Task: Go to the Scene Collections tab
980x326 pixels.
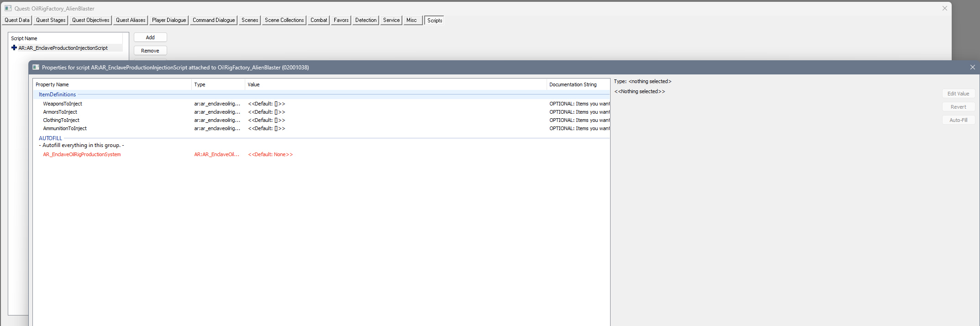Action: click(284, 20)
